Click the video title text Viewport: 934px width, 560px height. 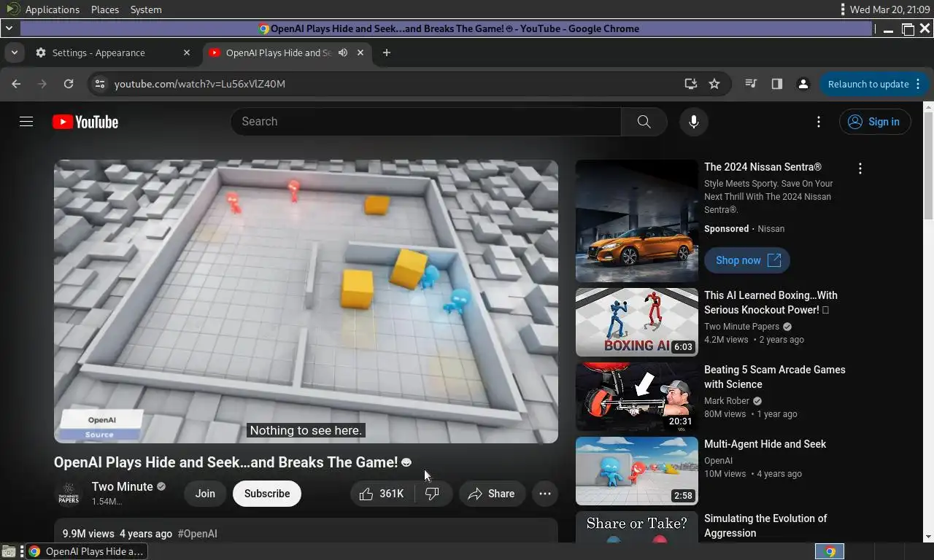(x=232, y=462)
